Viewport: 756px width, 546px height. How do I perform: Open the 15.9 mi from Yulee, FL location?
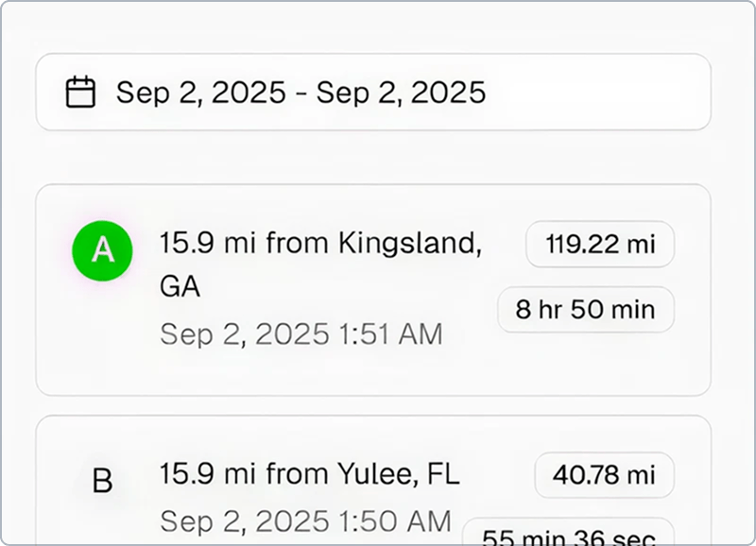(x=309, y=474)
